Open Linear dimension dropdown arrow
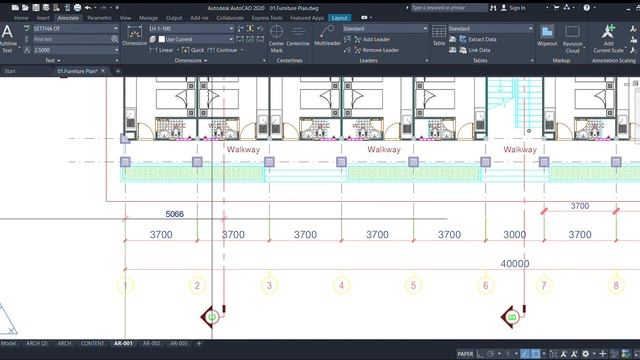The image size is (640, 360). click(178, 50)
